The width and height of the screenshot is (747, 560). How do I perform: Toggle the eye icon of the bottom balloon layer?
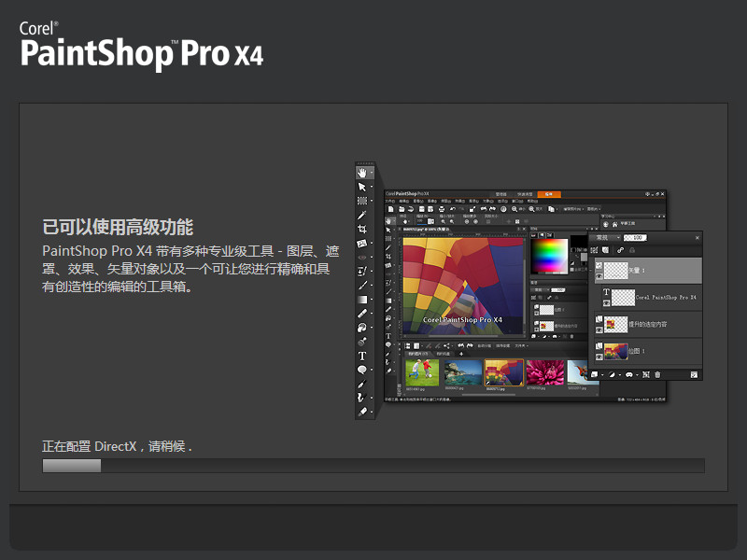coord(599,357)
